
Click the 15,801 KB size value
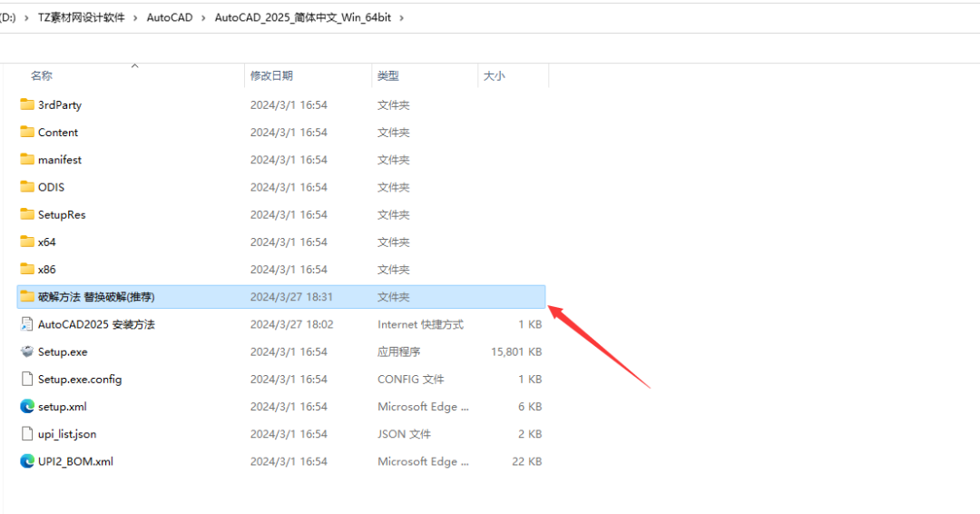516,352
